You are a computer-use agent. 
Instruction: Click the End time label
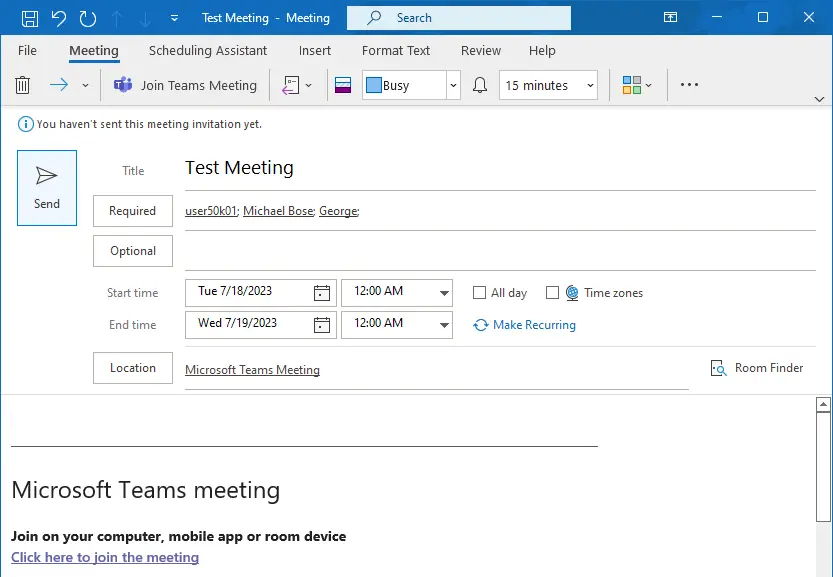click(x=133, y=325)
